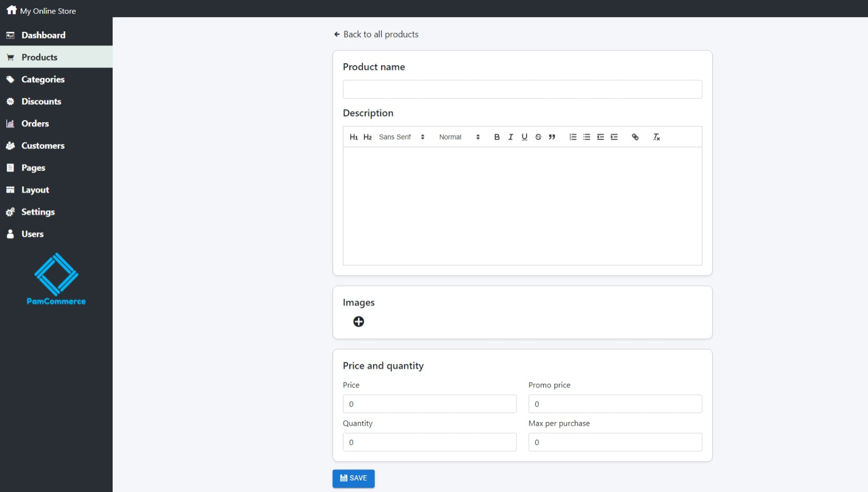Apply strikethrough formatting to the description
This screenshot has height=492, width=868.
[x=538, y=137]
